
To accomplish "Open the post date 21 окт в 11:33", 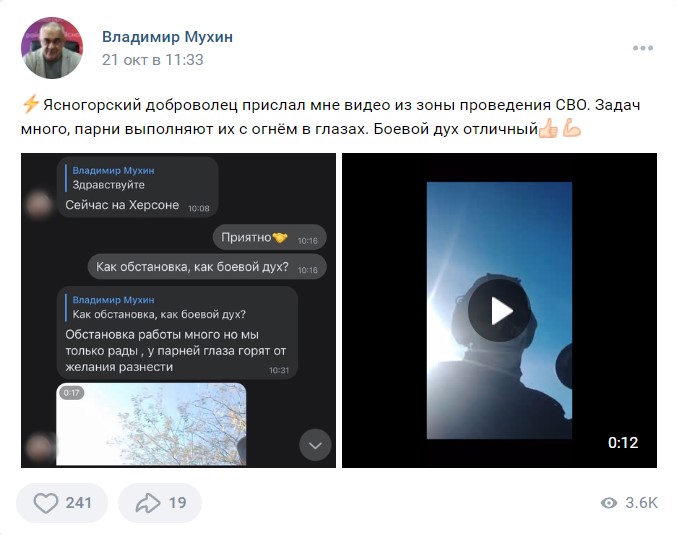I will coord(153,60).
